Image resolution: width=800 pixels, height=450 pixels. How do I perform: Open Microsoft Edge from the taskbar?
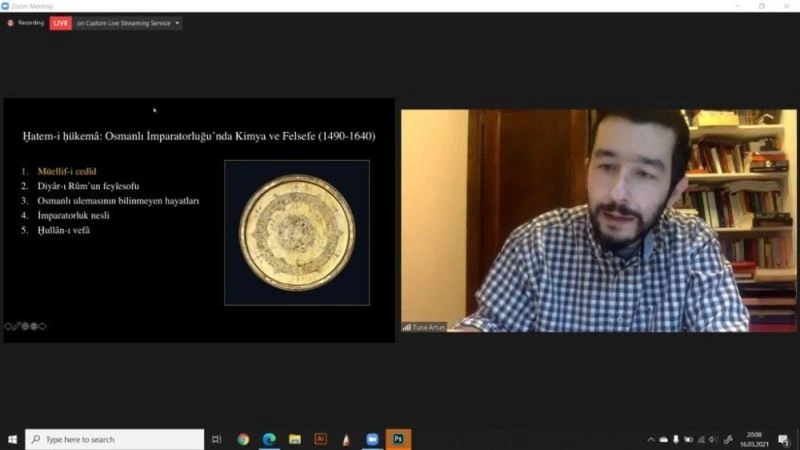(269, 439)
